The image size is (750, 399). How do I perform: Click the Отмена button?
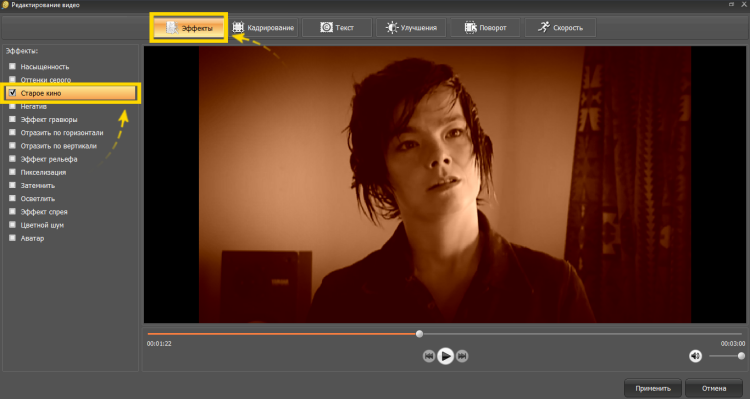(x=714, y=388)
